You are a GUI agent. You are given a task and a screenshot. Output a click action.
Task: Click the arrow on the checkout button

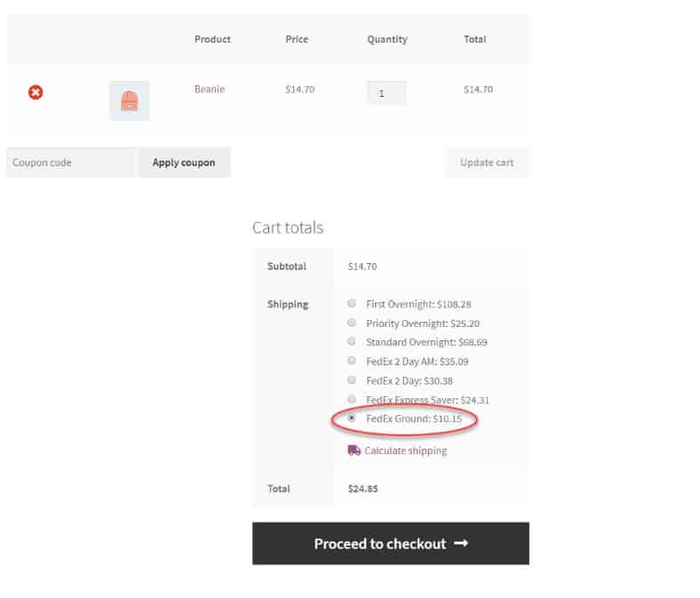460,543
